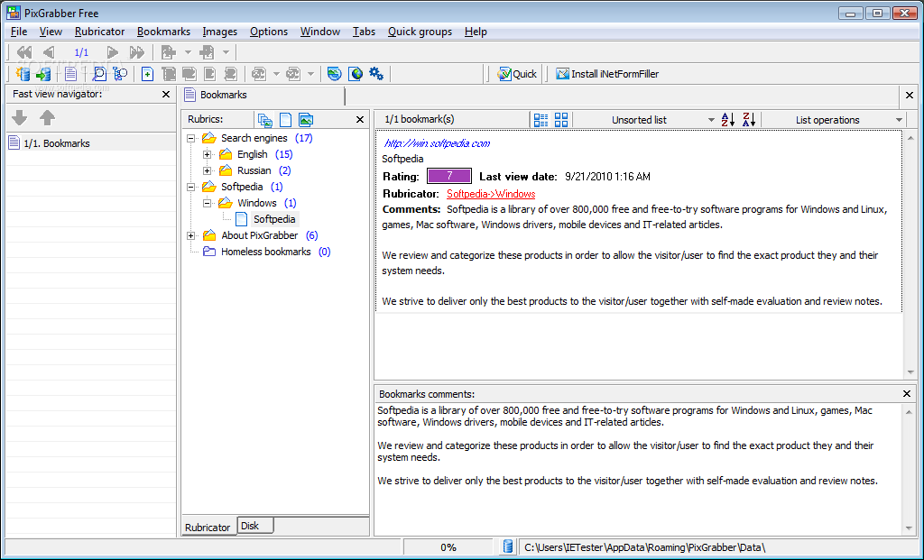Switch to detailed list view mode

point(541,120)
